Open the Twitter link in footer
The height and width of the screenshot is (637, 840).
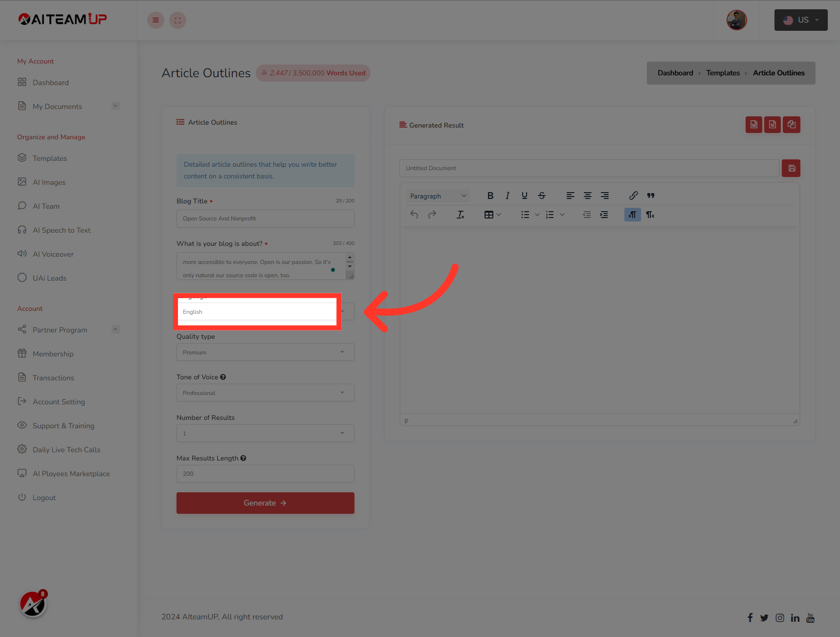764,618
